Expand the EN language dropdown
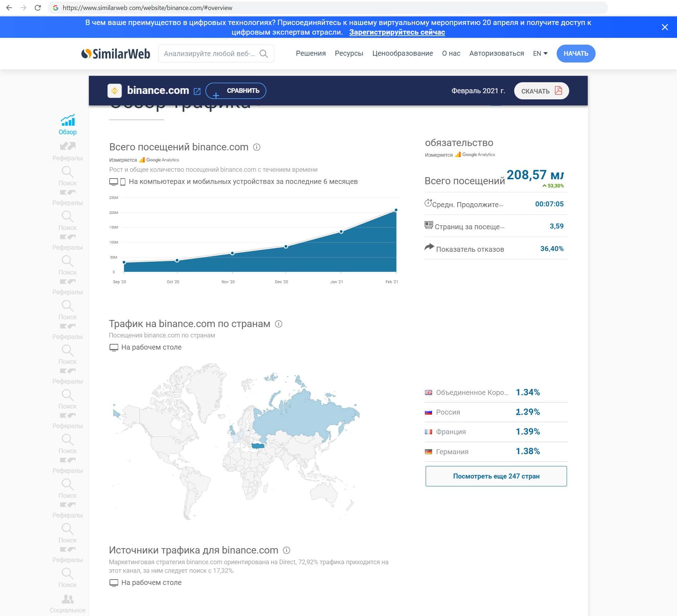This screenshot has height=616, width=677. (540, 54)
